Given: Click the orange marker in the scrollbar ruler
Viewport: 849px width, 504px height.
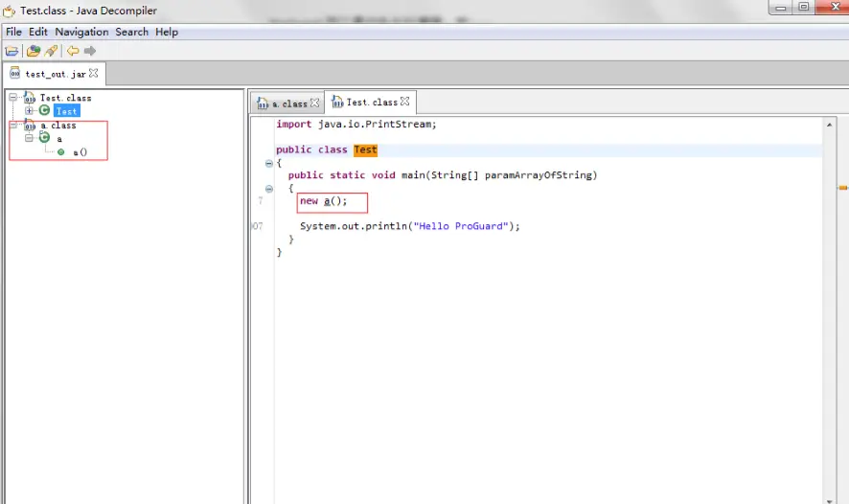Looking at the screenshot, I should point(843,188).
